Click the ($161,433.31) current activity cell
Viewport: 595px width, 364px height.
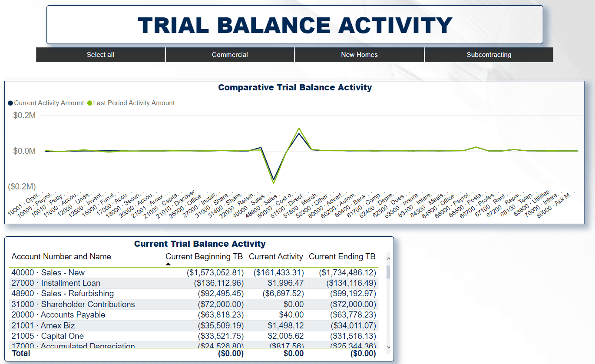[278, 273]
